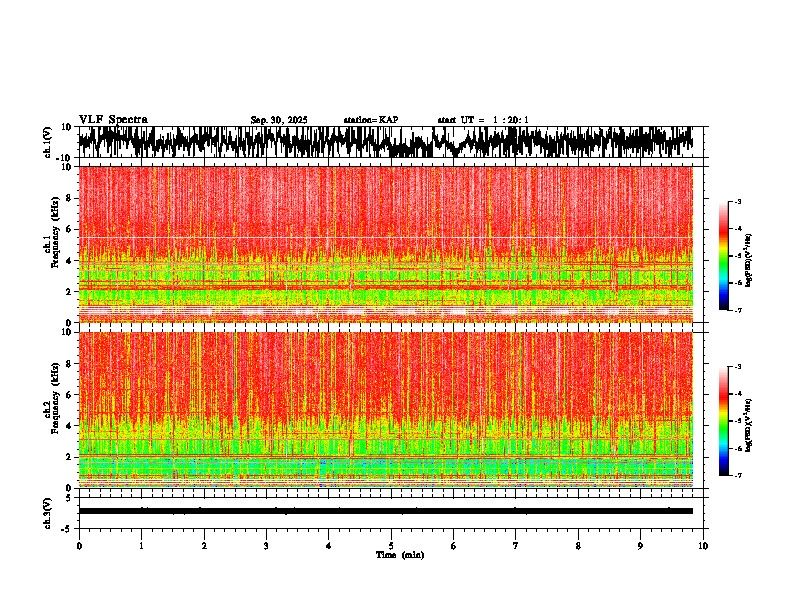The image size is (792, 612).
Task: Click the ch.2 colorbar log(PSD) label
Action: pos(749,426)
